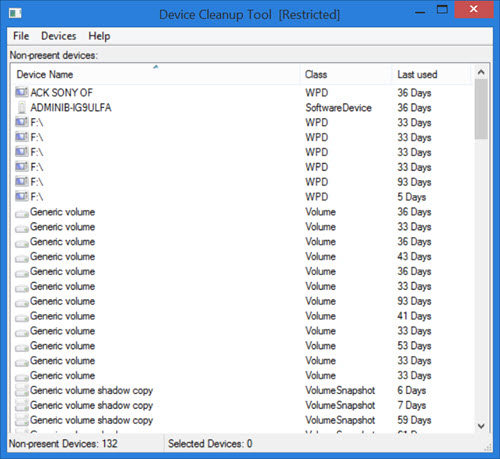Click the scrollbar down arrow
Screen dimensions: 500x459
(x=481, y=426)
